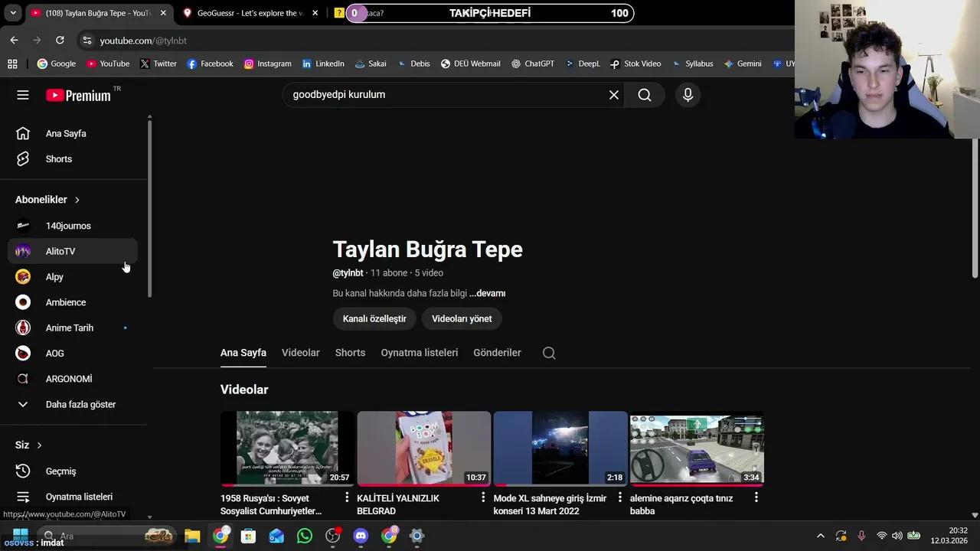Viewport: 980px width, 551px height.
Task: Click the @tylnbt channel handle text
Action: (x=348, y=272)
